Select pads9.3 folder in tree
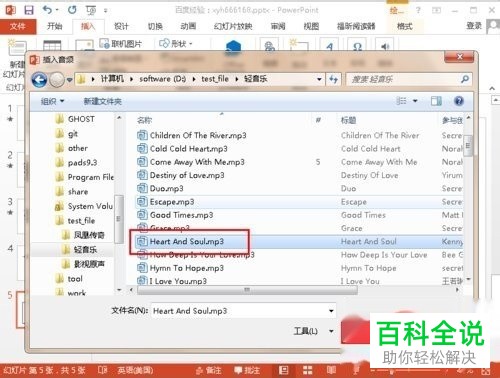500x378 pixels. (77, 163)
